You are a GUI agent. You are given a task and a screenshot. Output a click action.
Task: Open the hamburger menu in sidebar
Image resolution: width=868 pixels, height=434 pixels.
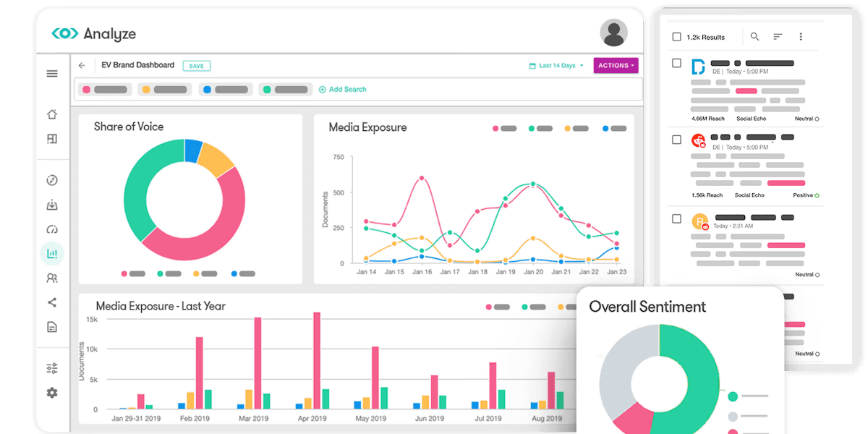click(x=52, y=74)
